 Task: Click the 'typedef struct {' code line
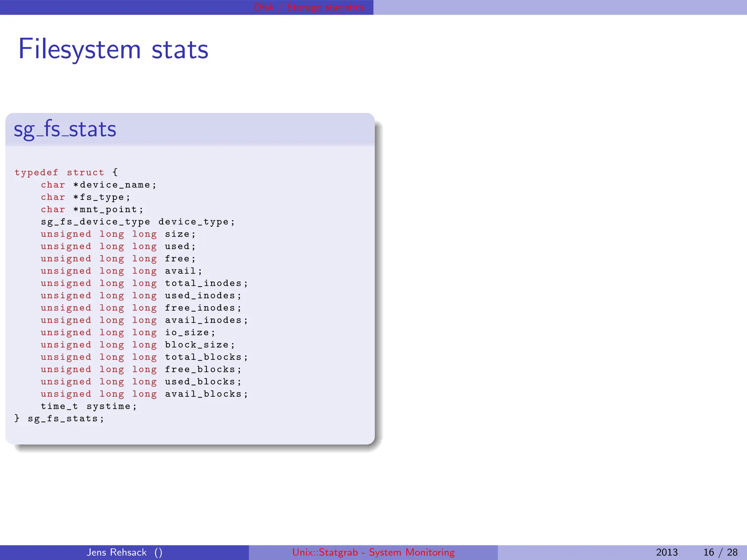(66, 172)
